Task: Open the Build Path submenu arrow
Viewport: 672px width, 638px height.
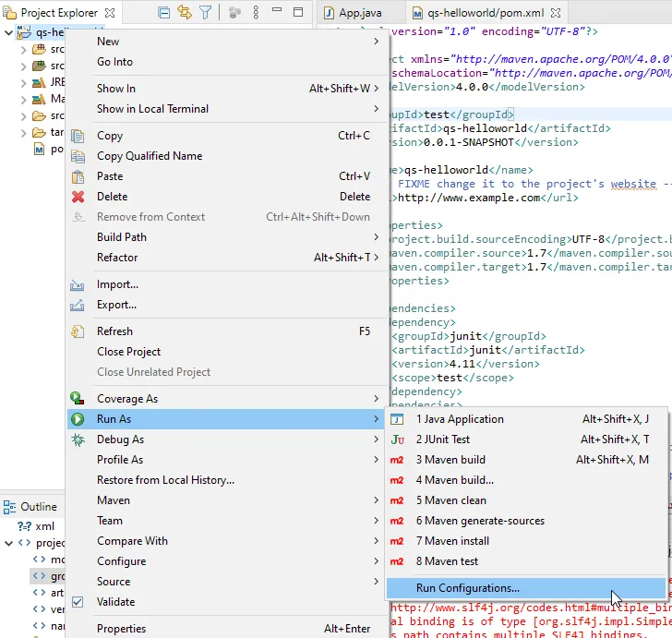Action: 376,237
